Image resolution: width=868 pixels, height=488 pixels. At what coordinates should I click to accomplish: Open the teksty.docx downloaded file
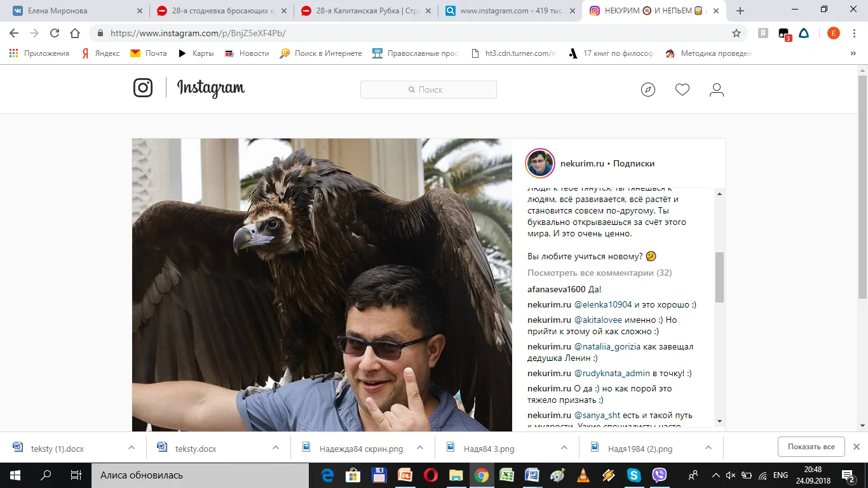(x=196, y=448)
